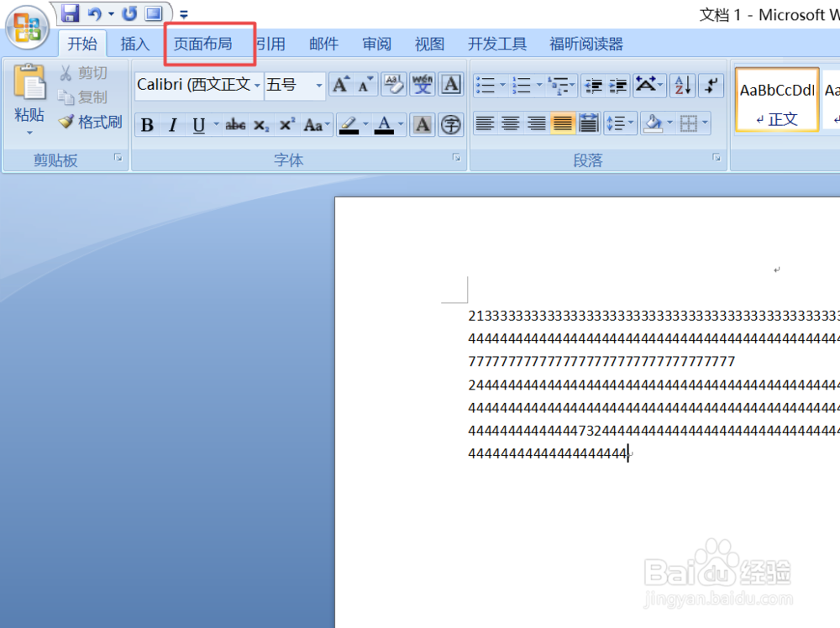Increase paragraph indent
Viewport: 840px width, 628px height.
617,85
